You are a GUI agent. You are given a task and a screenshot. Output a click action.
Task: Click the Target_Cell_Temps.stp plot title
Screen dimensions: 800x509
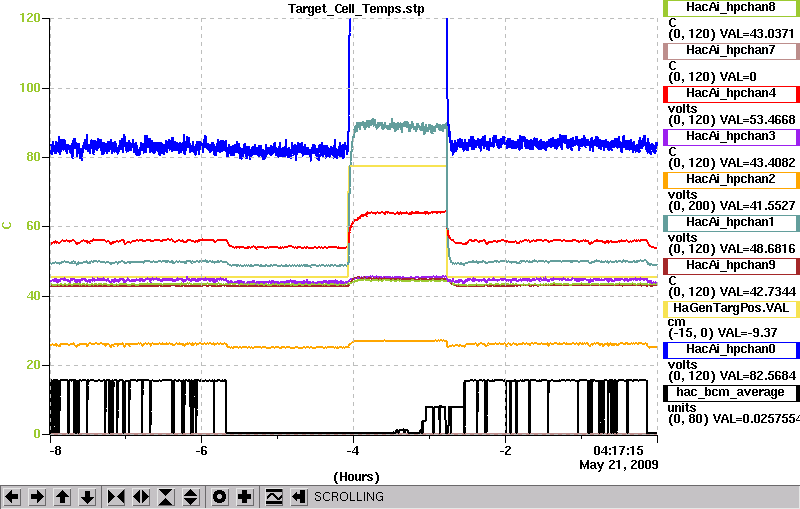(x=356, y=9)
